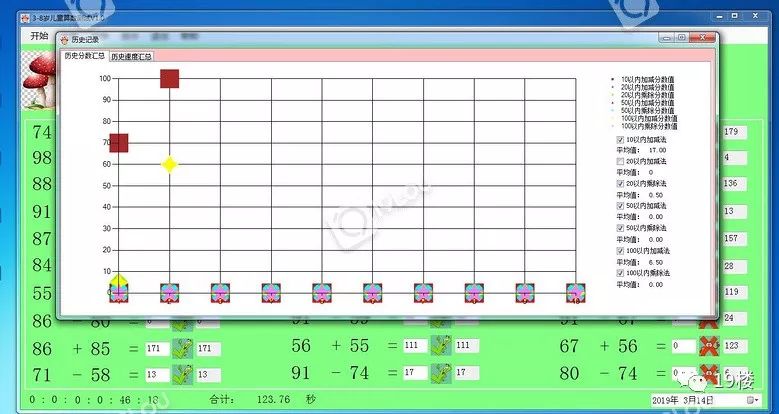Open the 2019年 3月14日 date picker dropdown

click(753, 400)
